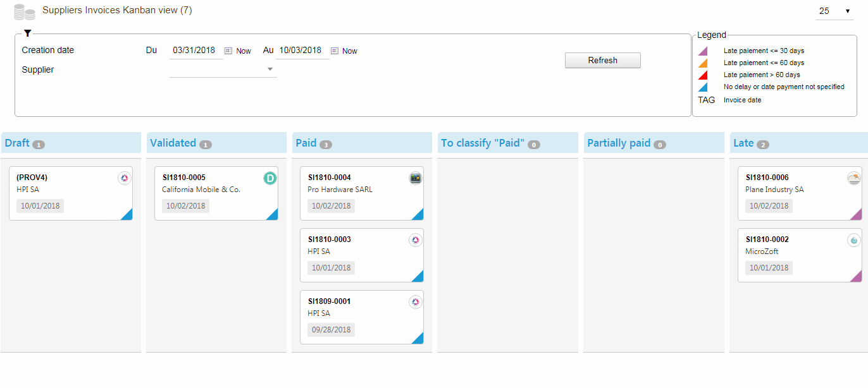The height and width of the screenshot is (388, 868).
Task: Click the start date field 03/31/2018
Action: (195, 51)
